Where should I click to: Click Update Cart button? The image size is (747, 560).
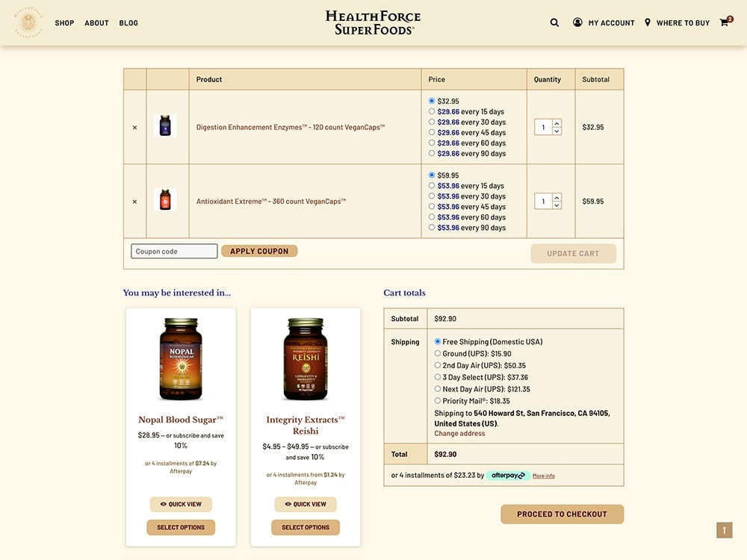pyautogui.click(x=573, y=253)
